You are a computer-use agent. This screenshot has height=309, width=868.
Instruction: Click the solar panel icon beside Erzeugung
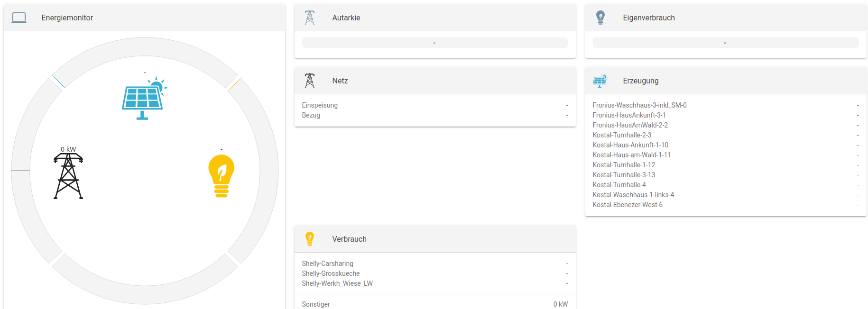(600, 81)
